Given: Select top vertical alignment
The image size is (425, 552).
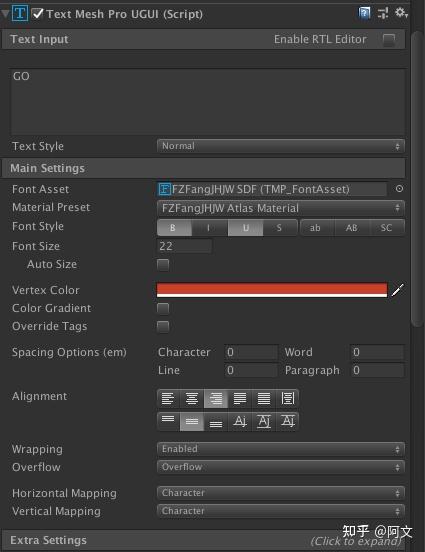Looking at the screenshot, I should tap(168, 421).
